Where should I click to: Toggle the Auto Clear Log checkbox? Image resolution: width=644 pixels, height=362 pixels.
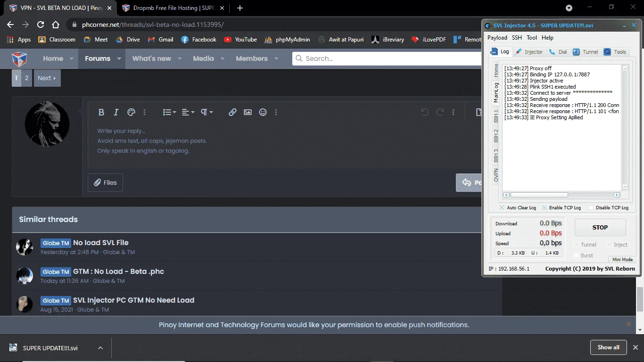[x=502, y=208]
